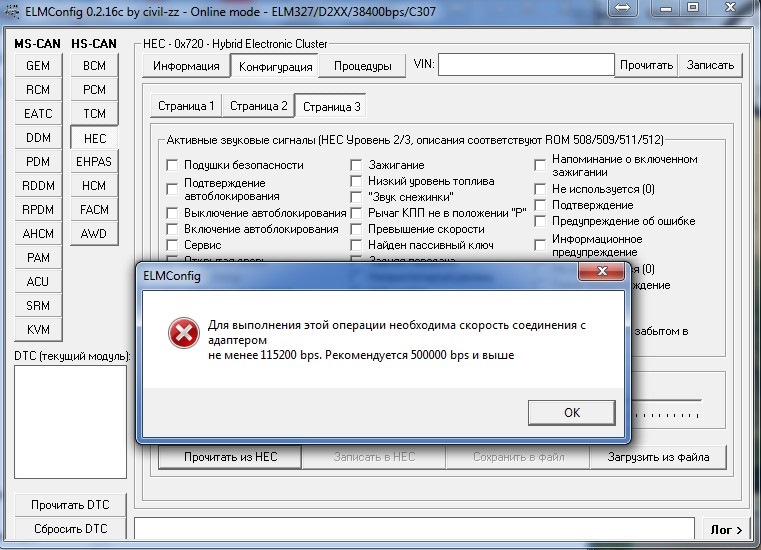Viewport: 761px width, 550px height.
Task: Open the Страница 3 tab
Action: point(331,106)
